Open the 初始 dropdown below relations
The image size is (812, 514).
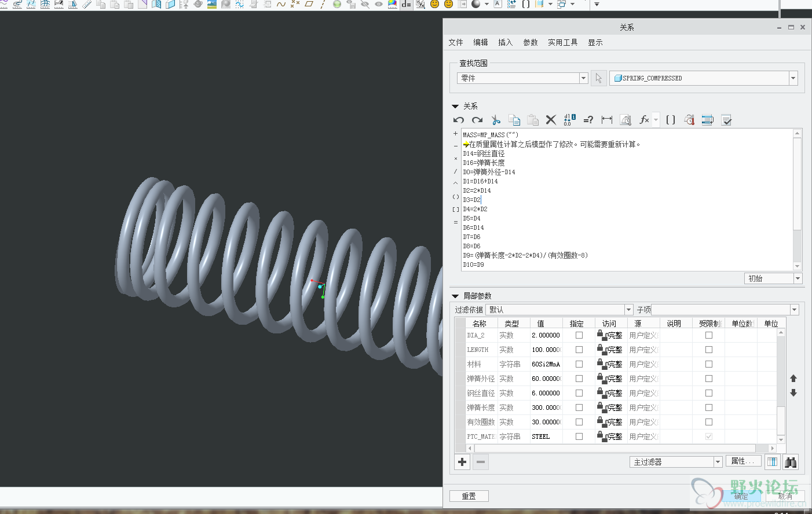click(x=798, y=278)
